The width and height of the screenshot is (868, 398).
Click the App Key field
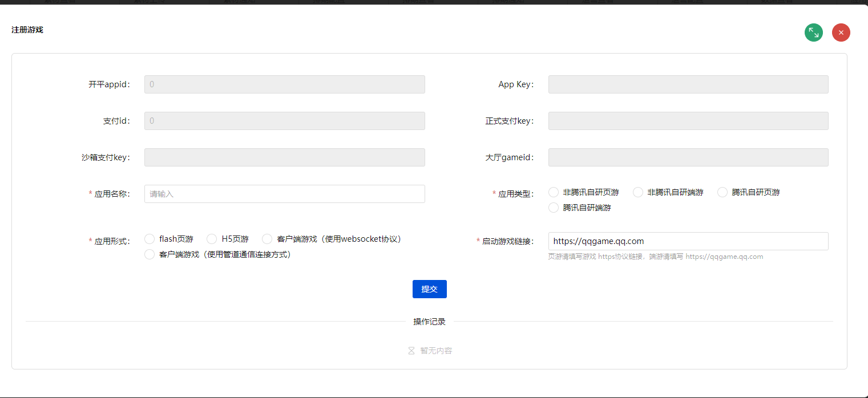pos(688,84)
